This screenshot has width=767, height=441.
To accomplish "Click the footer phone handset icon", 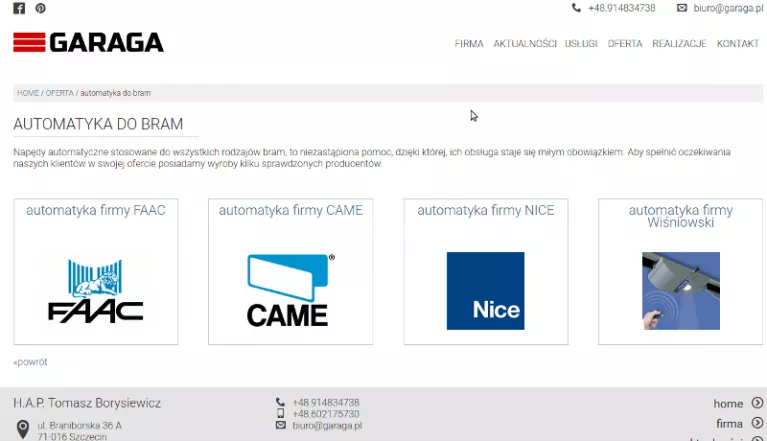I will tap(280, 402).
